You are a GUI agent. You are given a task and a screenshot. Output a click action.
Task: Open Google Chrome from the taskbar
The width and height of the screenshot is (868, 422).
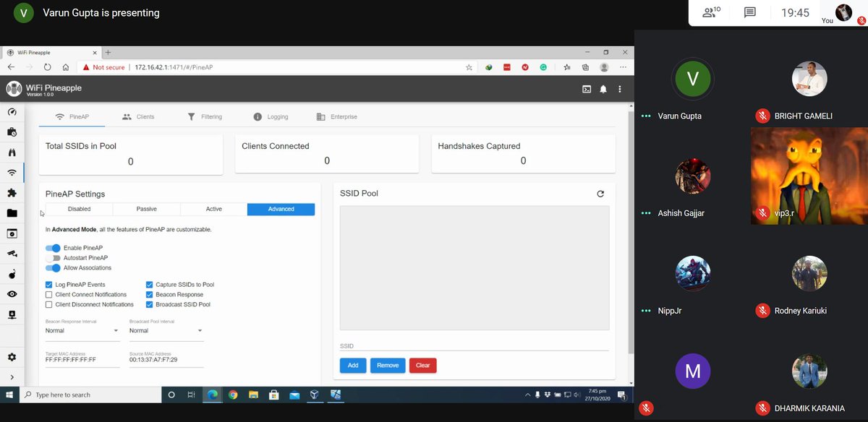click(233, 395)
